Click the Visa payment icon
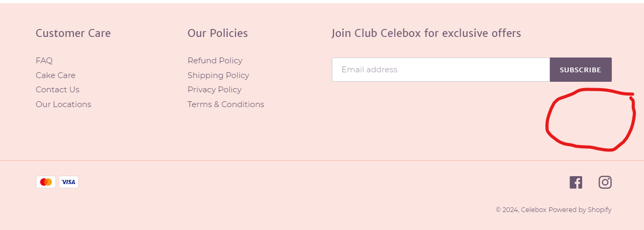The height and width of the screenshot is (230, 644). pos(69,182)
